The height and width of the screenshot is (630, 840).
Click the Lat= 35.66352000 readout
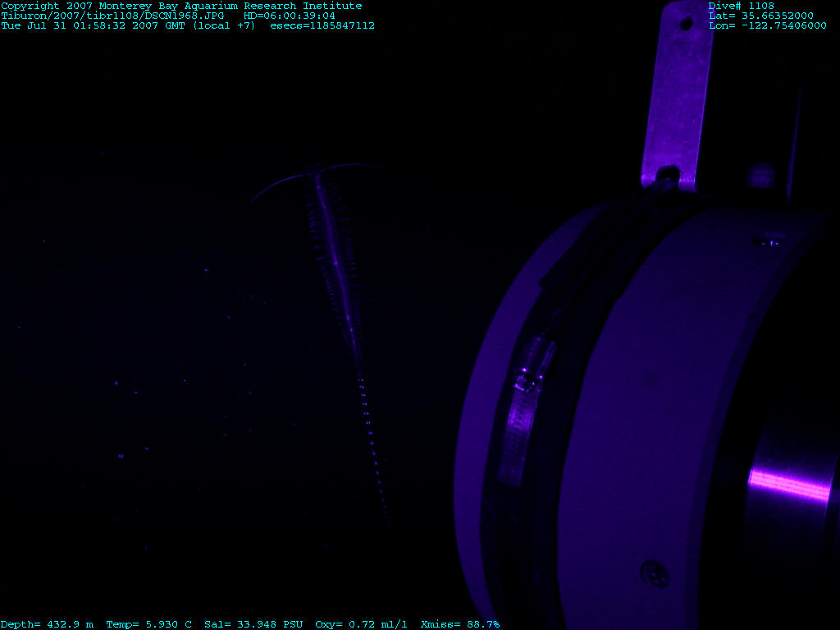[760, 16]
